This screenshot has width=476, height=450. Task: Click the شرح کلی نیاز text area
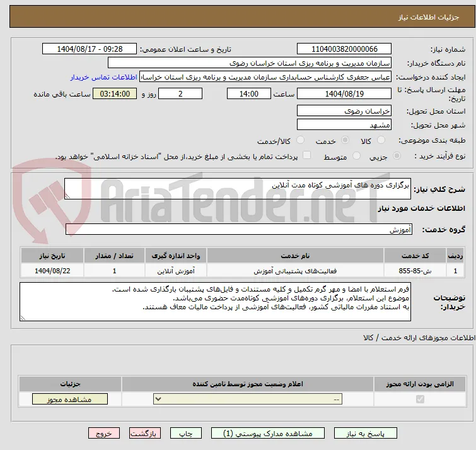click(238, 189)
